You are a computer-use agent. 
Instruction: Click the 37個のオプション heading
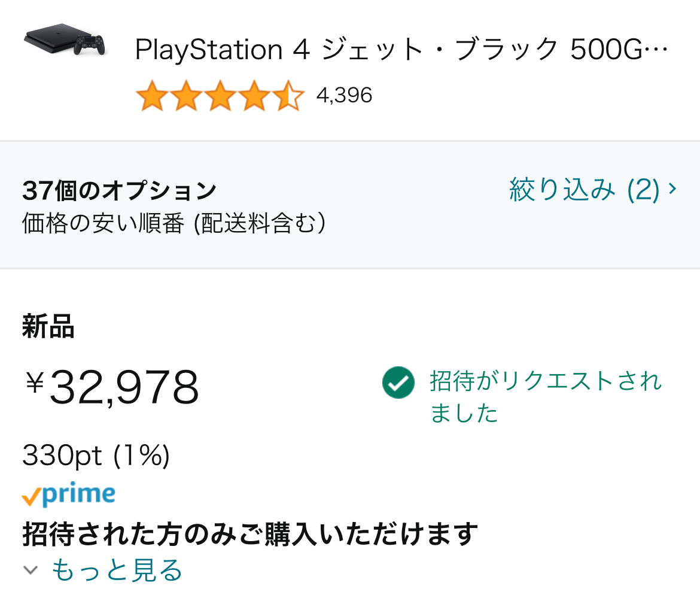click(119, 191)
